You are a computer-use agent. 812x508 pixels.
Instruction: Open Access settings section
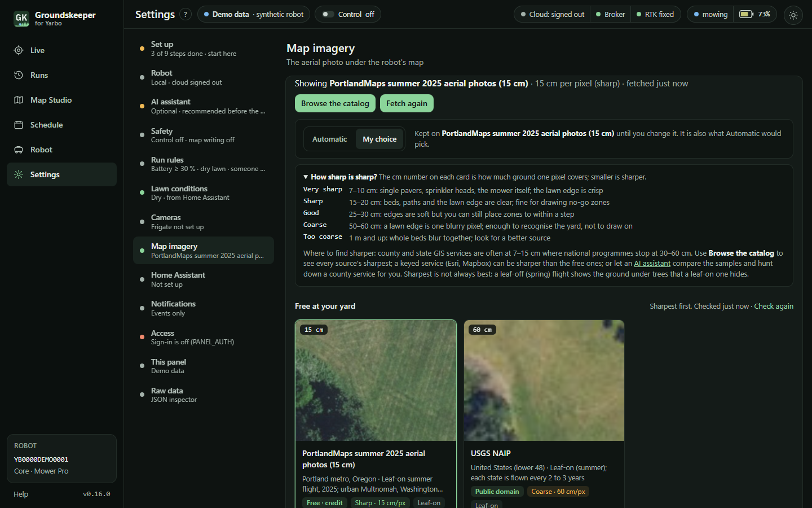click(203, 338)
